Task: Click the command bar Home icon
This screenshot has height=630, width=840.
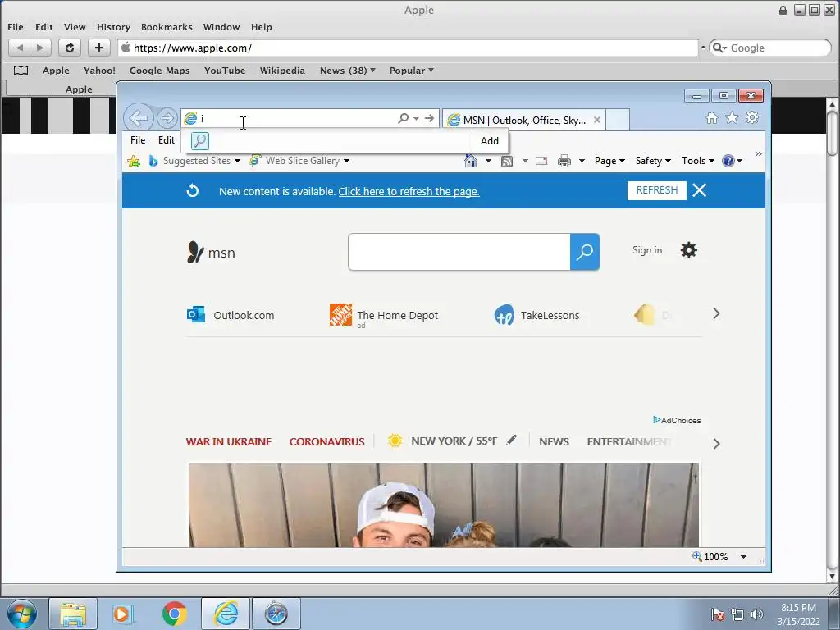Action: pyautogui.click(x=470, y=161)
